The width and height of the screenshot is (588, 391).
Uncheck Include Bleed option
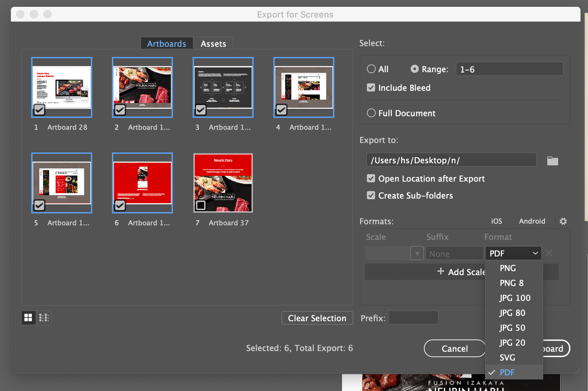click(x=371, y=88)
